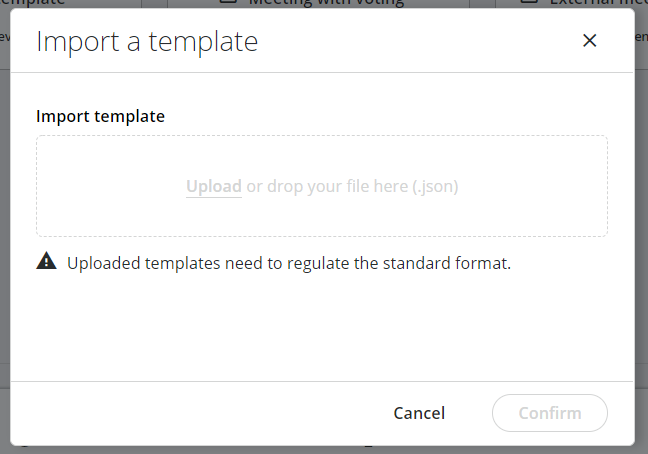Click the Upload link
Viewport: 648px width, 454px height.
click(213, 186)
